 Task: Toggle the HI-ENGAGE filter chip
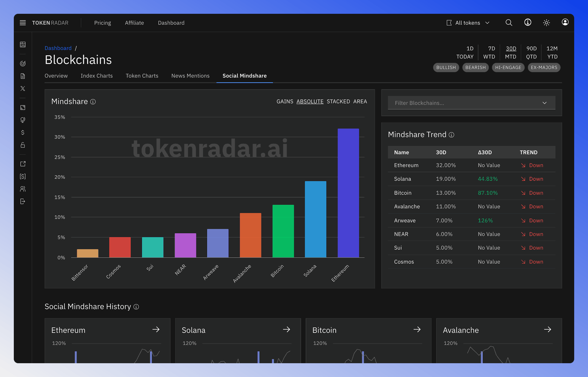point(508,67)
